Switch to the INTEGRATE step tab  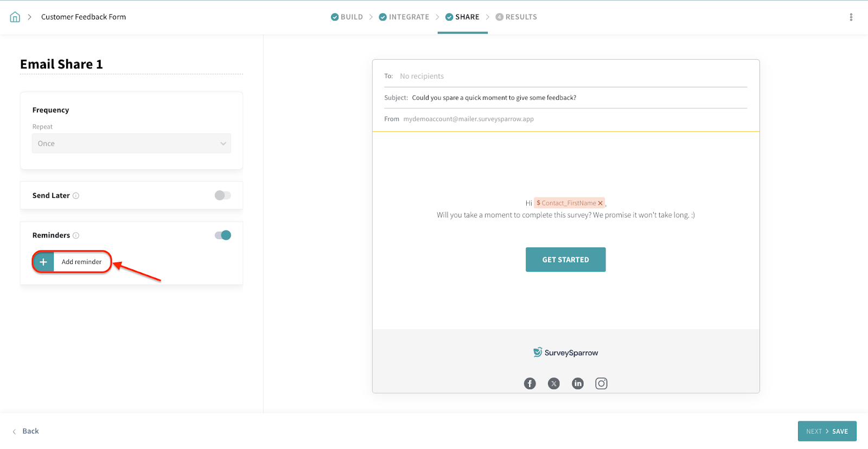[x=404, y=17]
